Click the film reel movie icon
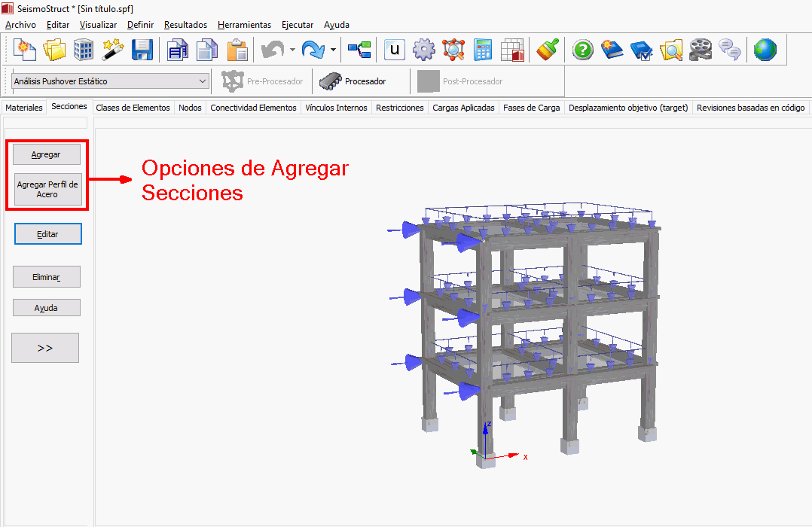This screenshot has height=527, width=812. coord(701,50)
